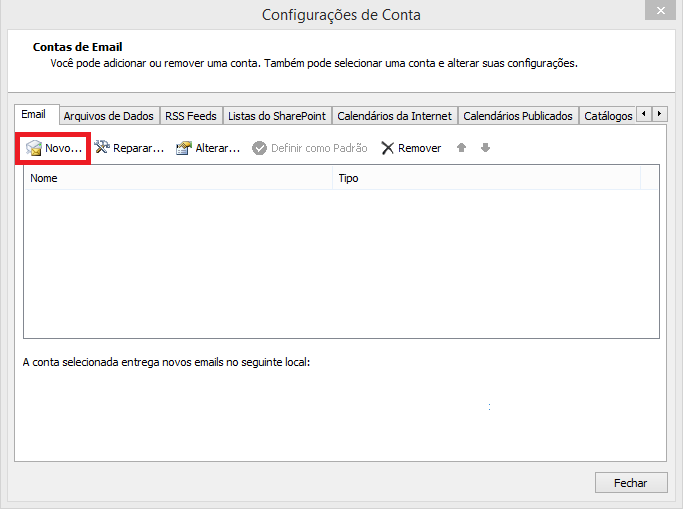Move account down with the down arrow
The image size is (683, 509).
[x=485, y=148]
